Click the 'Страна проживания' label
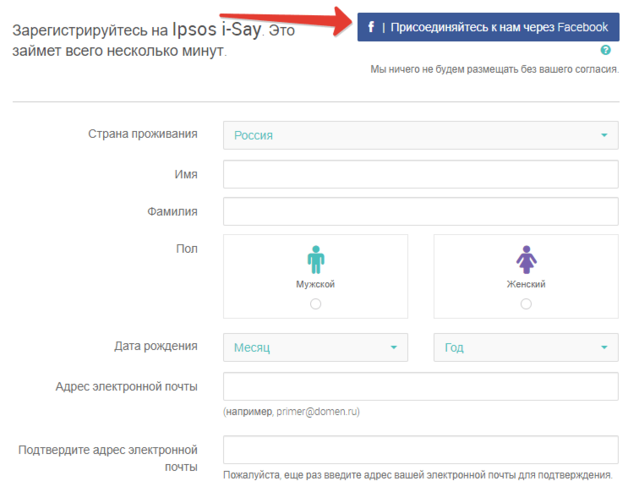Screen dimensions: 628x492 click(x=143, y=134)
